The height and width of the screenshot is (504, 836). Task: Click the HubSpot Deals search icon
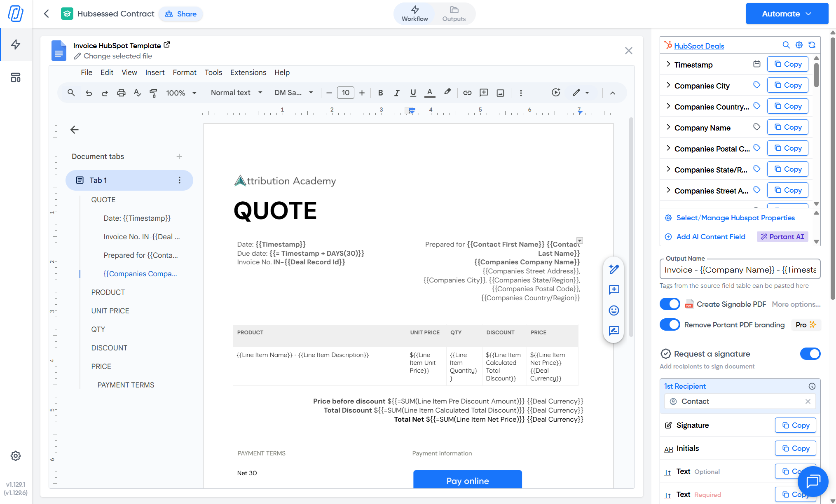pyautogui.click(x=786, y=45)
